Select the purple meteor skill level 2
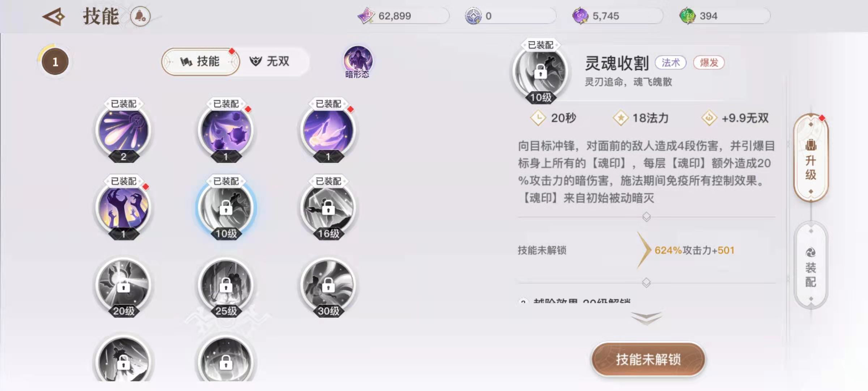This screenshot has width=868, height=391. click(123, 130)
